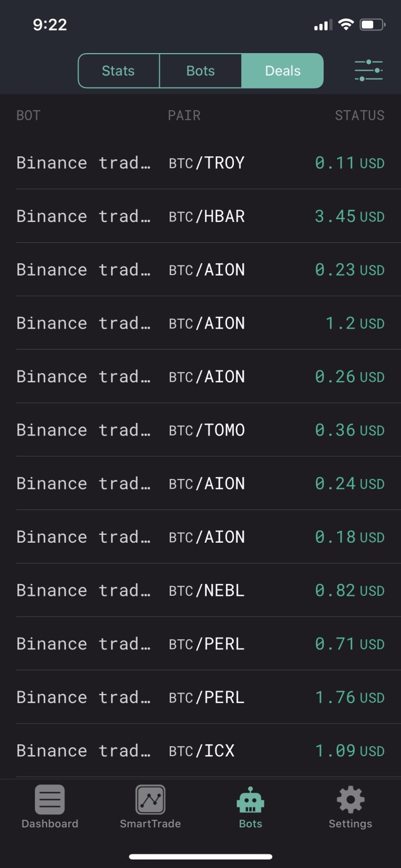This screenshot has height=868, width=401.
Task: Open the BTC/TROY deal row
Action: tap(200, 163)
